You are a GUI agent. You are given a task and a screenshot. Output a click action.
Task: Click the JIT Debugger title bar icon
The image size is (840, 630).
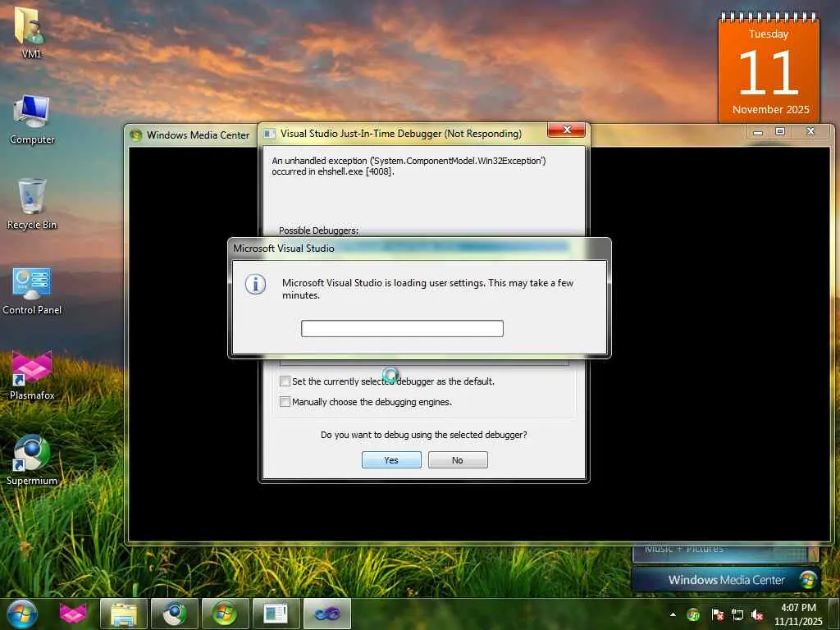coord(269,134)
